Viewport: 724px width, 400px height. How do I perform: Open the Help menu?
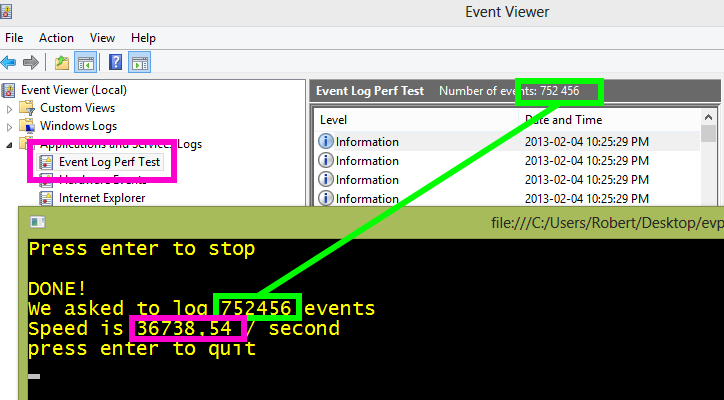(x=143, y=38)
